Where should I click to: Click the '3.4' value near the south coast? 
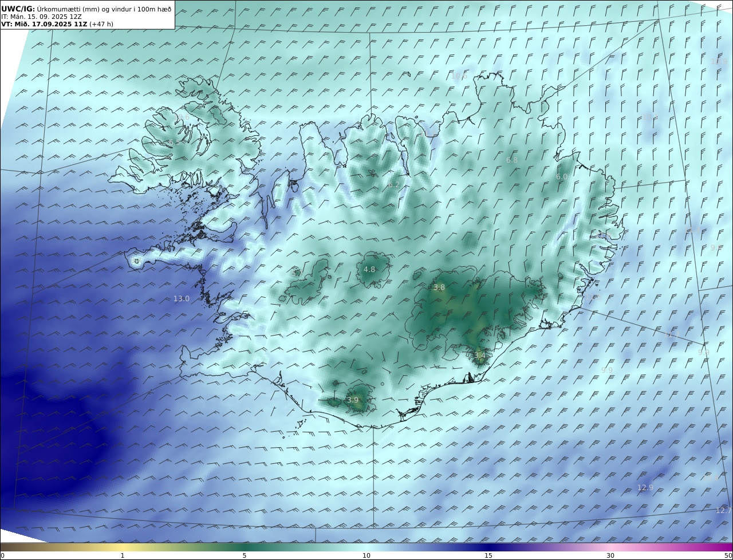click(479, 356)
